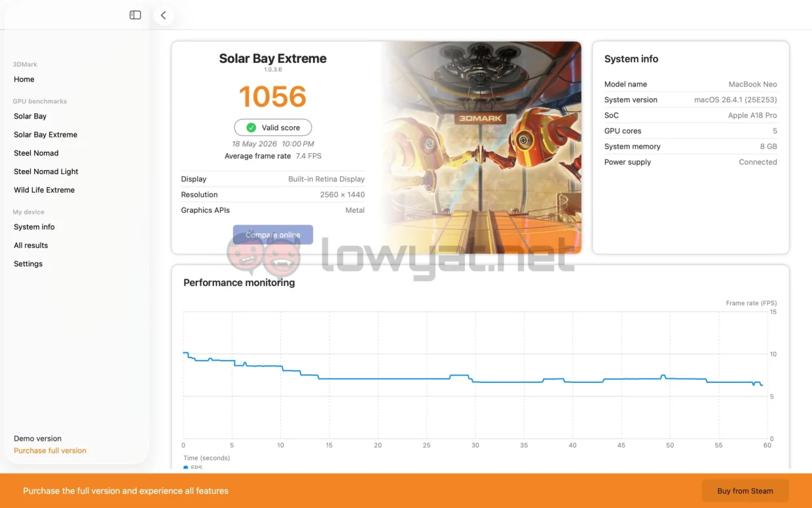Click the version number 1.0.3.6
812x508 pixels.
(x=272, y=69)
